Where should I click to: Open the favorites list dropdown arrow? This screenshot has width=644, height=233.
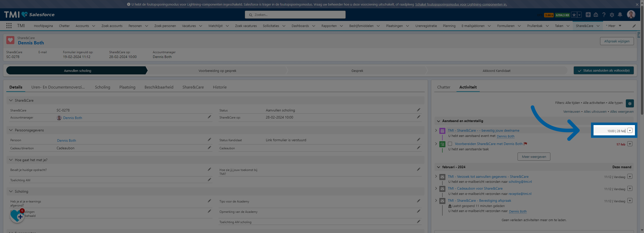(579, 15)
